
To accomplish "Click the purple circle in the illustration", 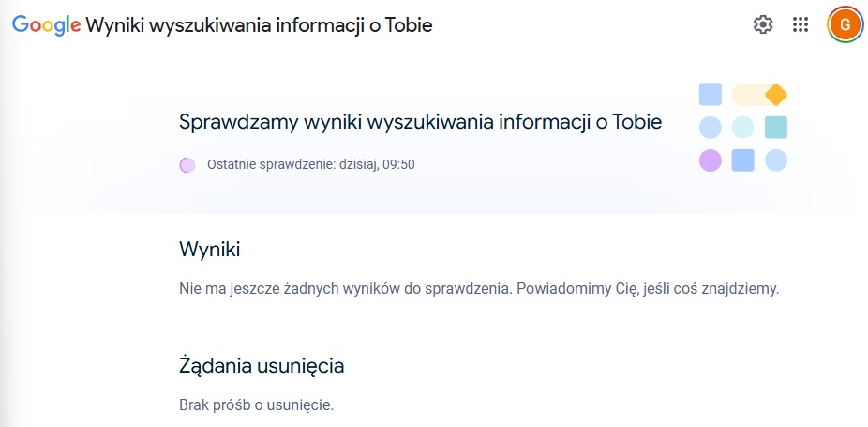I will pos(710,160).
